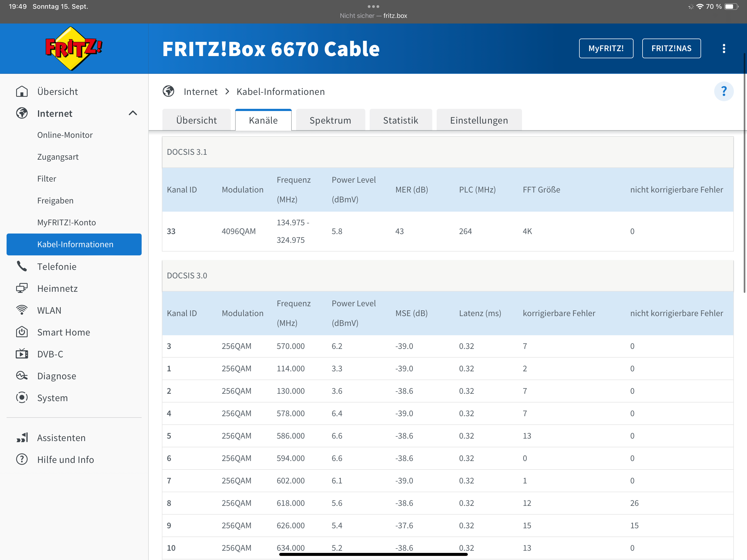
Task: Open Übersicht via house icon
Action: pyautogui.click(x=22, y=92)
